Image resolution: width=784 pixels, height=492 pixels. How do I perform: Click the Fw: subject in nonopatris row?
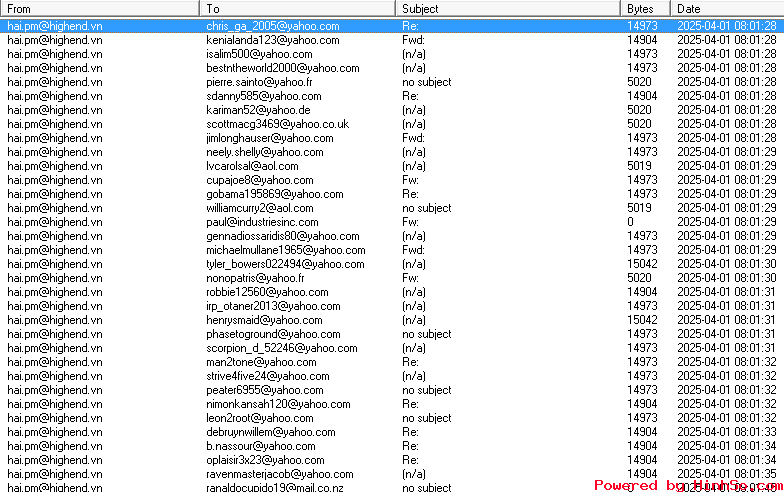410,278
